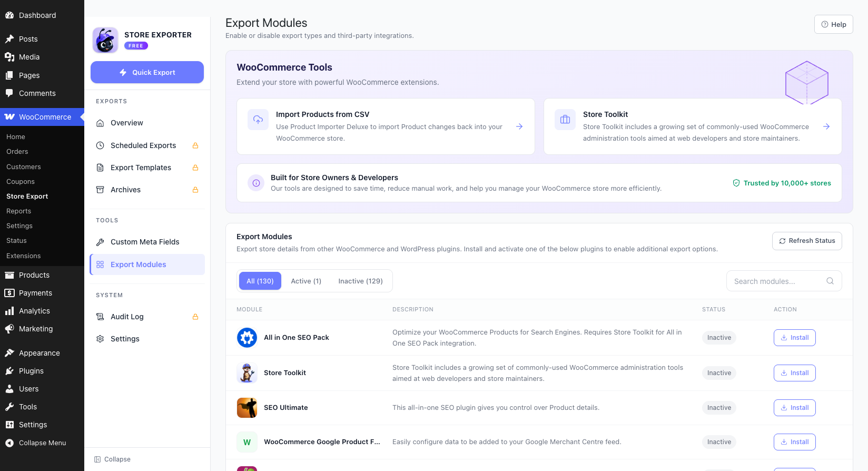
Task: Click the Tools wrench icon
Action: tap(9, 407)
